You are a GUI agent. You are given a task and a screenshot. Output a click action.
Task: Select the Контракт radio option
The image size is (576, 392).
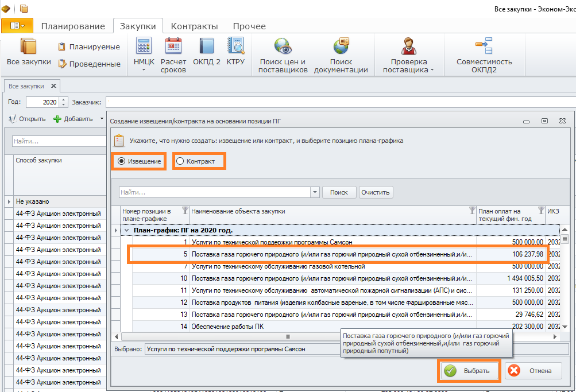click(180, 161)
